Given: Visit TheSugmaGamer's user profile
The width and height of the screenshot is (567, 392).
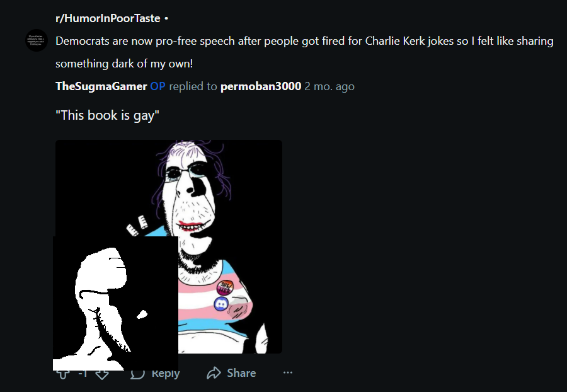Looking at the screenshot, I should coord(101,86).
